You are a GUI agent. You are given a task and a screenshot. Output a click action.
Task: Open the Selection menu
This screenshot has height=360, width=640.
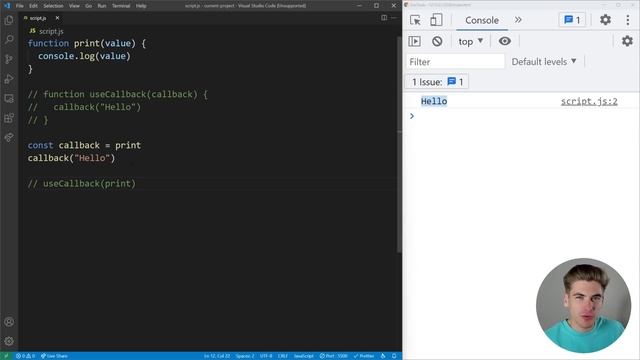click(53, 6)
